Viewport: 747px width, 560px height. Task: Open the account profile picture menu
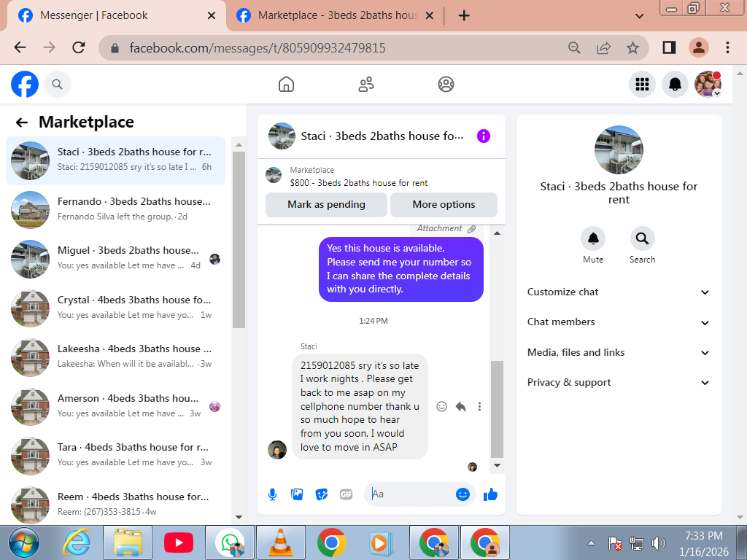pyautogui.click(x=708, y=85)
